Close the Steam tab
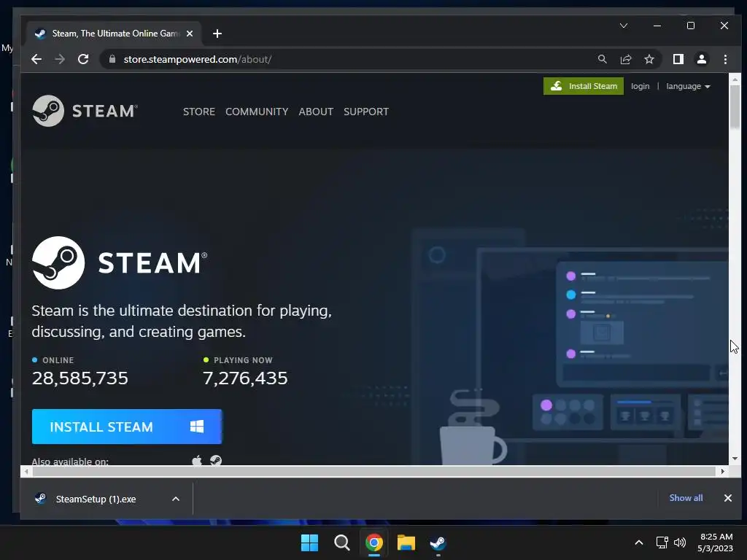 [x=190, y=34]
